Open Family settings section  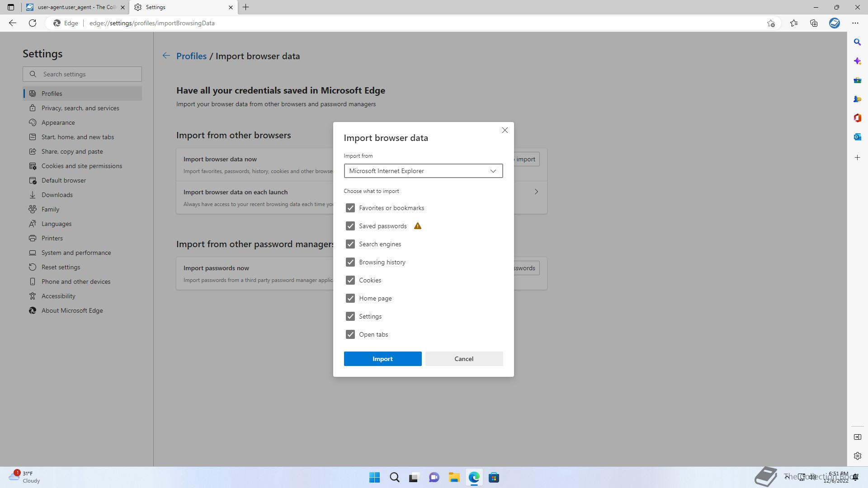pyautogui.click(x=82, y=209)
